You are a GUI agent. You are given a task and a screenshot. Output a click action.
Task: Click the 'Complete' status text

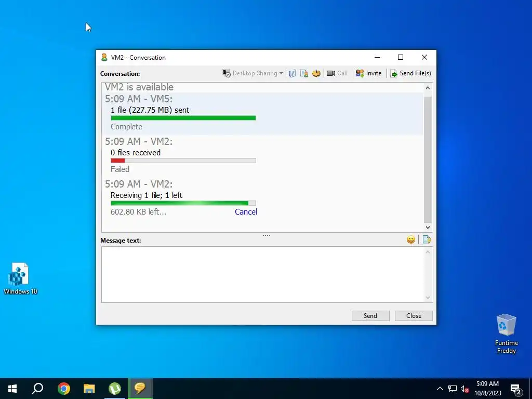(126, 127)
